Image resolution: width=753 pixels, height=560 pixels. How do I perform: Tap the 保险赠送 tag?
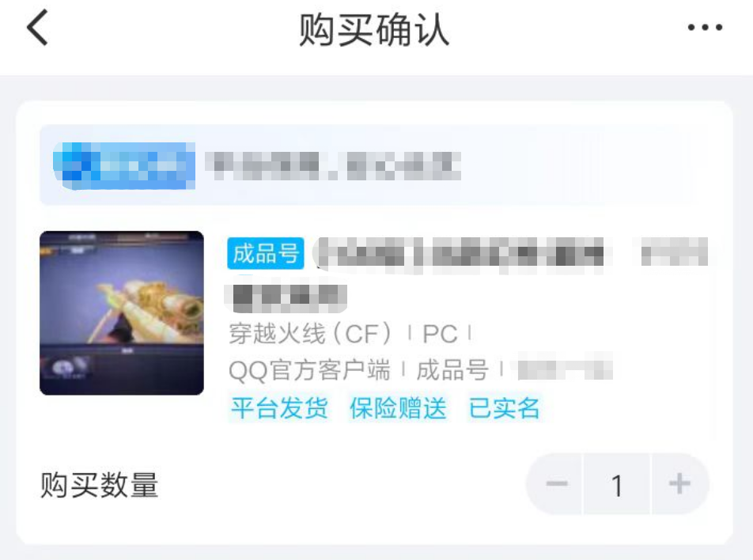pos(398,408)
